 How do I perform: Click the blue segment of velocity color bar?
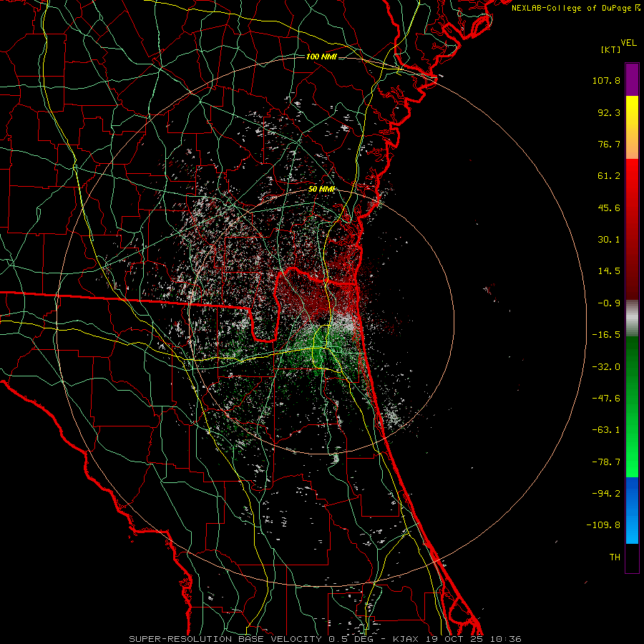click(632, 510)
